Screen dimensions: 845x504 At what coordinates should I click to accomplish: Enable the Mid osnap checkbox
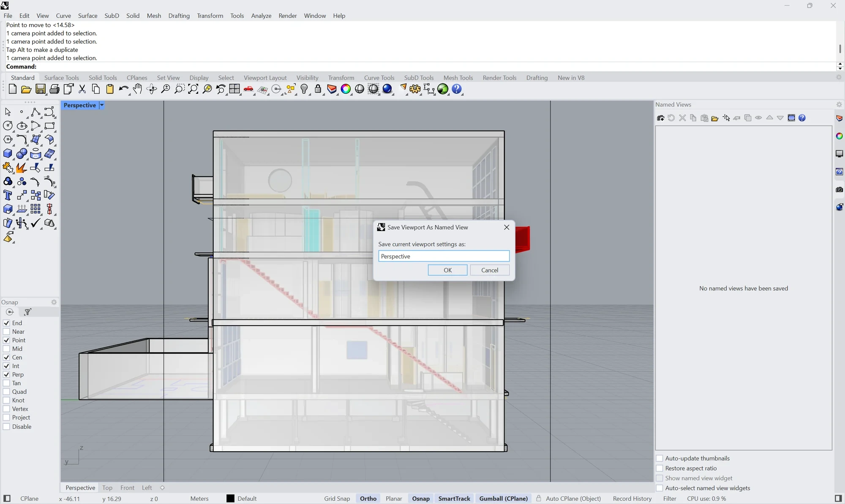click(x=6, y=349)
